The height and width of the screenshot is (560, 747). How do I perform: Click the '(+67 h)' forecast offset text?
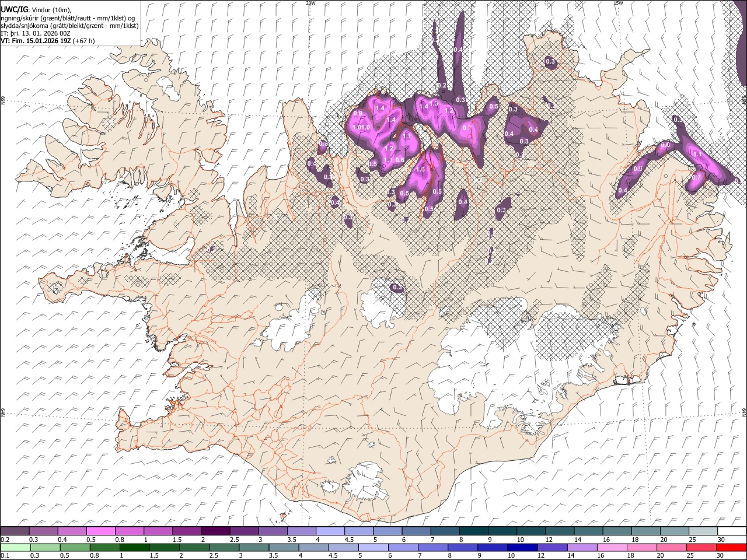(x=84, y=41)
